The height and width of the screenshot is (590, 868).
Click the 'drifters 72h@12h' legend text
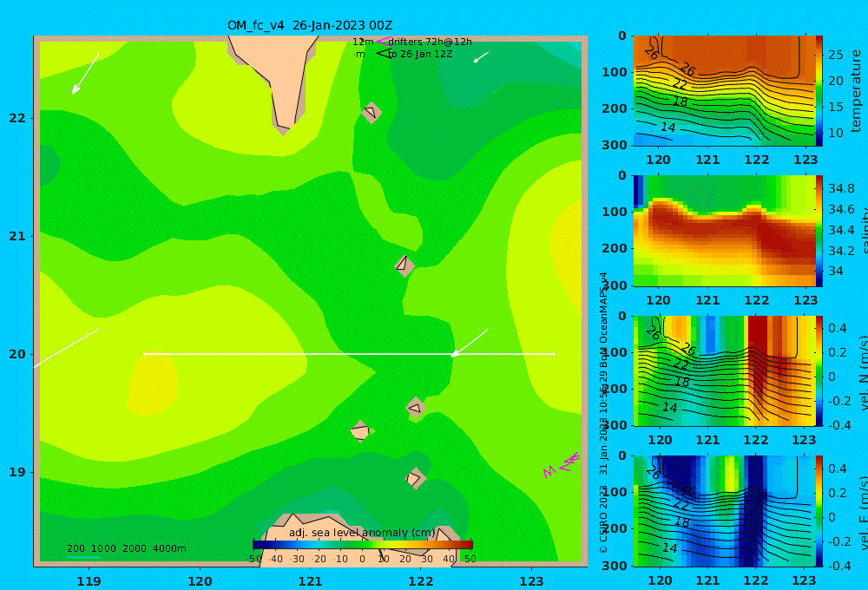pos(431,42)
